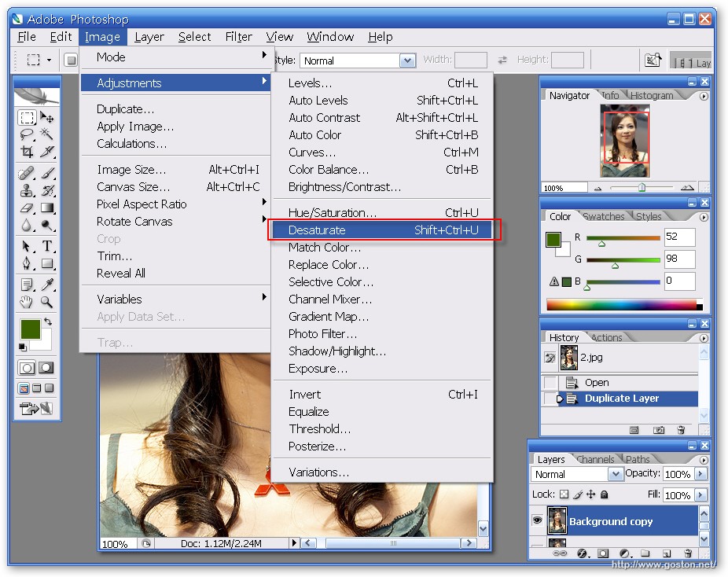Image resolution: width=728 pixels, height=577 pixels.
Task: Select the Blur tool
Action: [x=27, y=225]
